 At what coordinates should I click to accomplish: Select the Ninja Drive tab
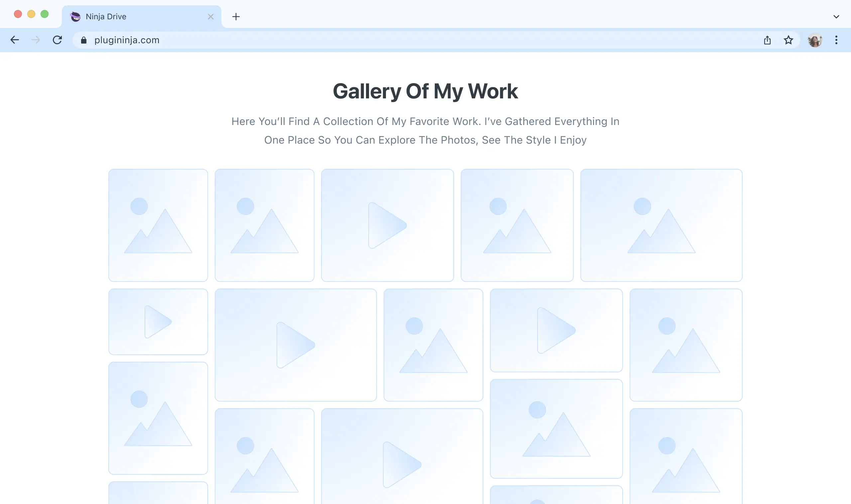[142, 17]
